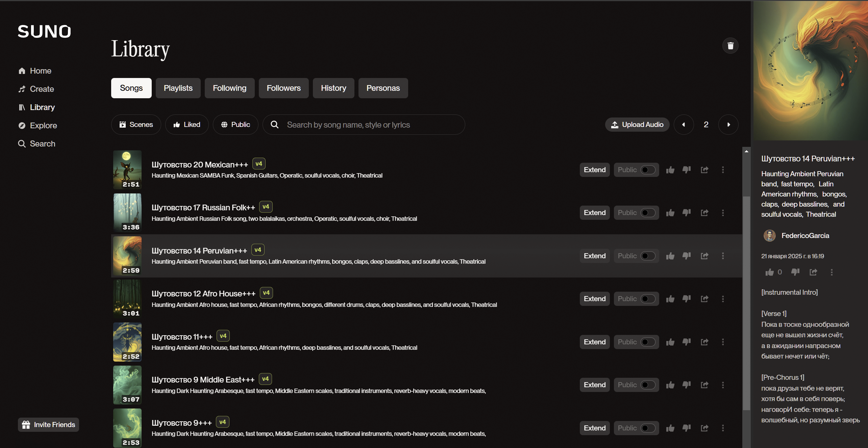The height and width of the screenshot is (448, 868).
Task: Click the trash icon near Library header
Action: [x=730, y=46]
